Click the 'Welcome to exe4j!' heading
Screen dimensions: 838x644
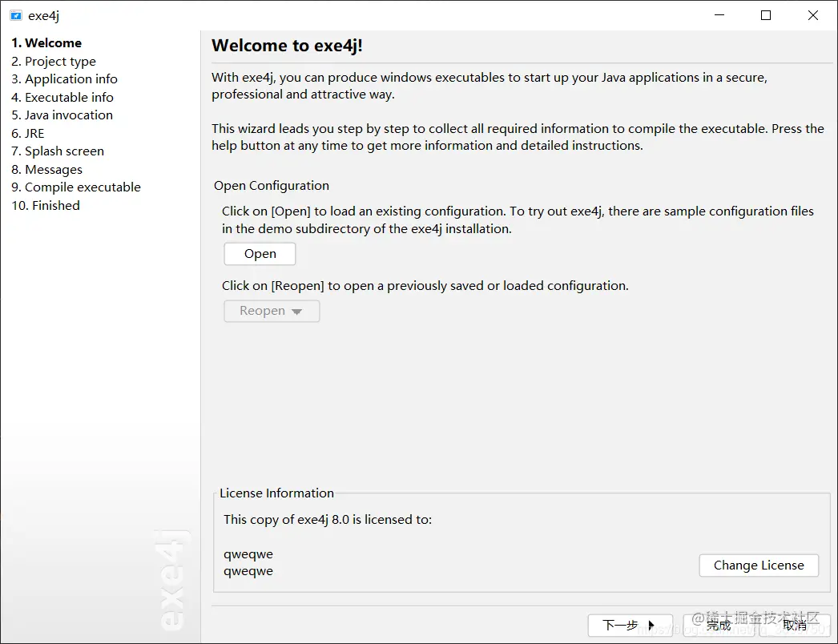point(287,46)
